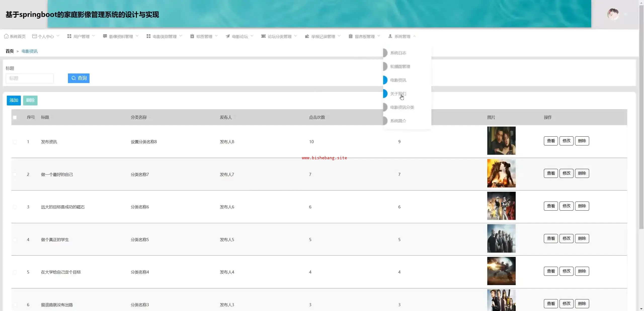Select 轮播图管理 in the system menu
644x311 pixels.
click(x=400, y=66)
